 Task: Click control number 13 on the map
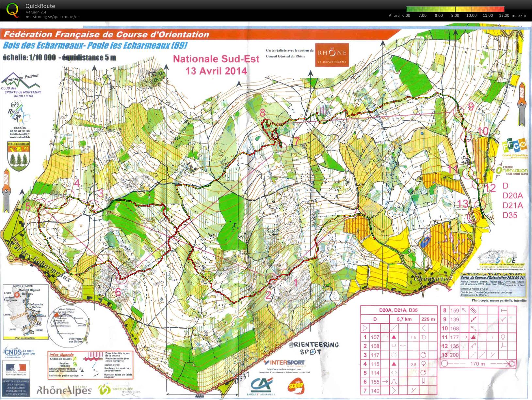coord(462,204)
